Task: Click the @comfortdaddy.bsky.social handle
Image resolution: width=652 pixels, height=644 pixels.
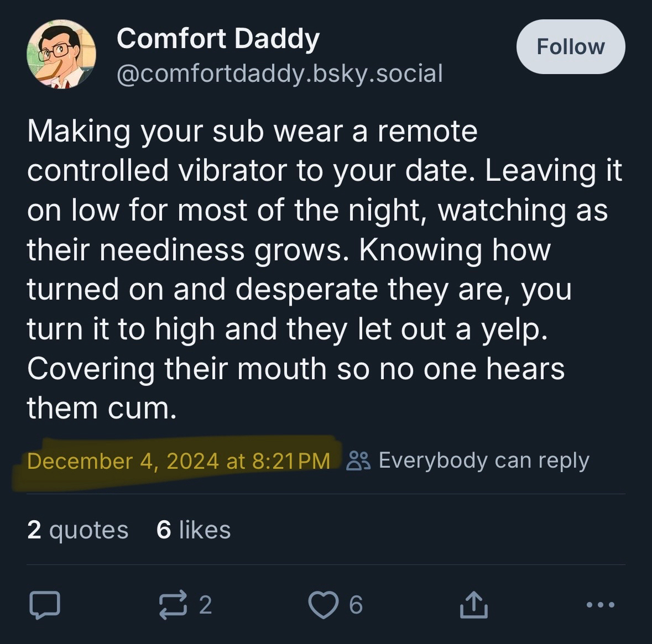Action: [x=279, y=73]
